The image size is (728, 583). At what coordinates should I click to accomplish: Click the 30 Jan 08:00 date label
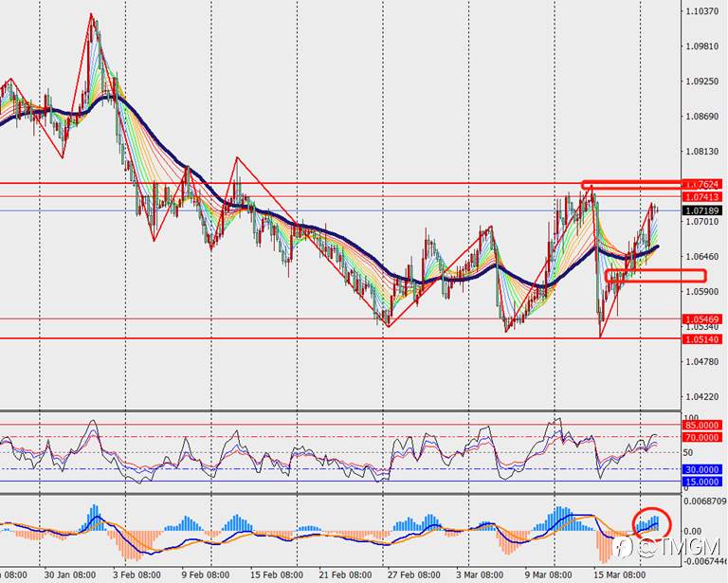point(70,574)
